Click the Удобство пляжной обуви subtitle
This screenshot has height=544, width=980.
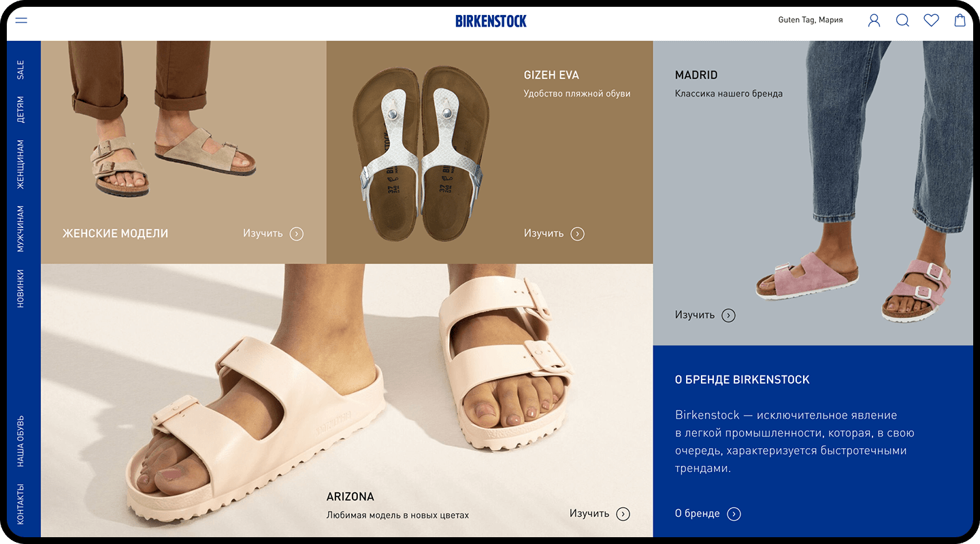point(577,94)
